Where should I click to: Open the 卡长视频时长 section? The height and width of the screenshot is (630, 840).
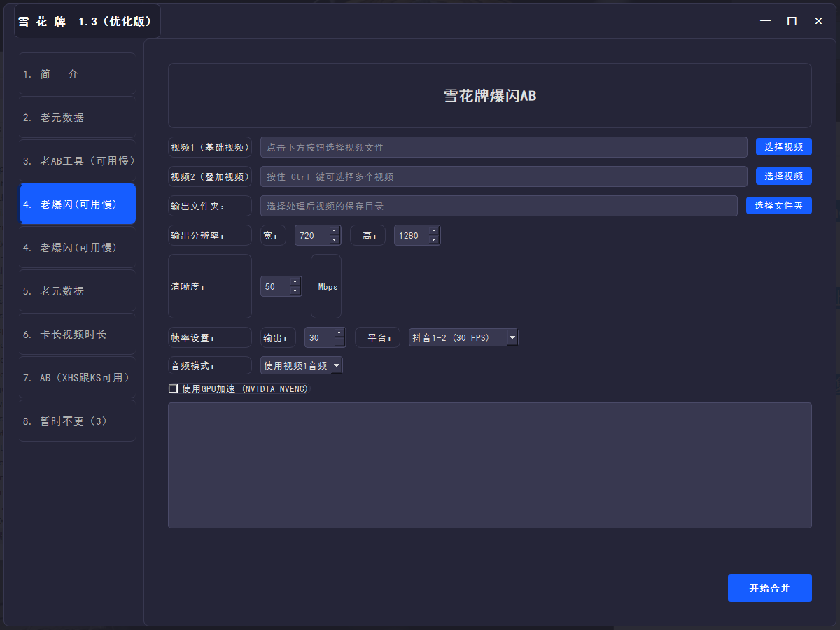[76, 334]
